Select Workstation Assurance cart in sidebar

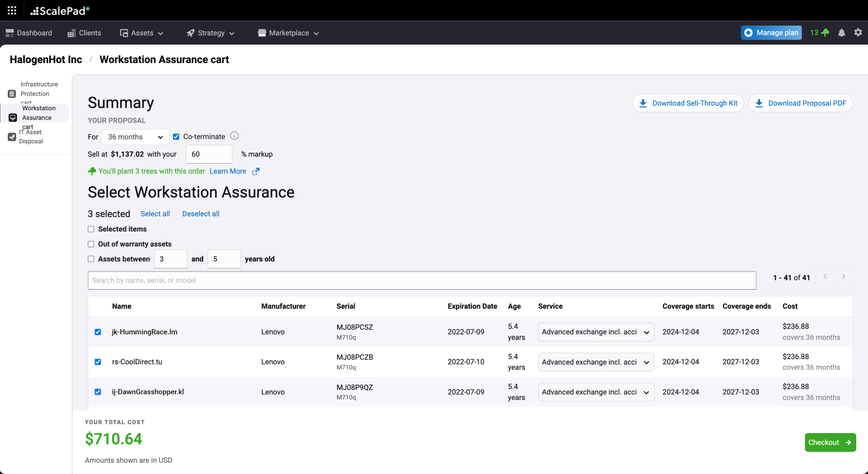(x=34, y=113)
